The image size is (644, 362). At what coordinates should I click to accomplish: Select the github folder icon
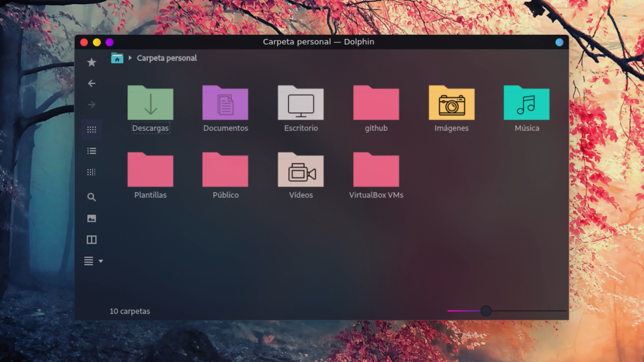coord(376,103)
